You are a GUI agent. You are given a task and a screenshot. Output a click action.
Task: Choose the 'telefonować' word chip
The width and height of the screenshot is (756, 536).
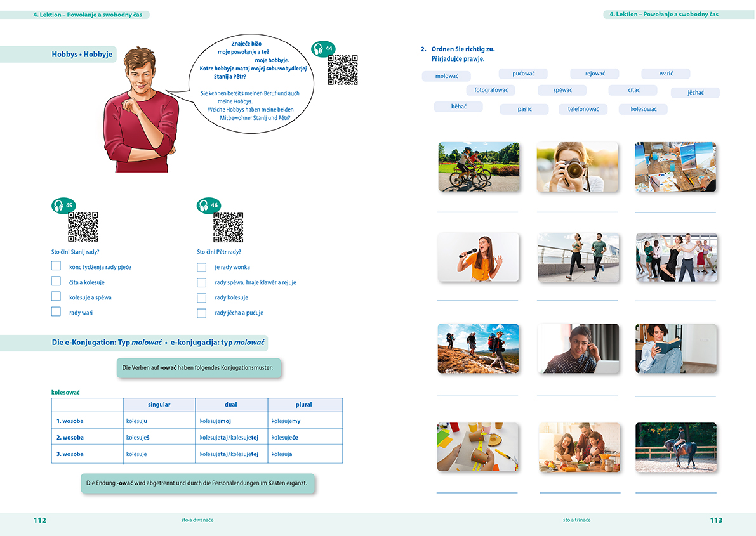[583, 109]
